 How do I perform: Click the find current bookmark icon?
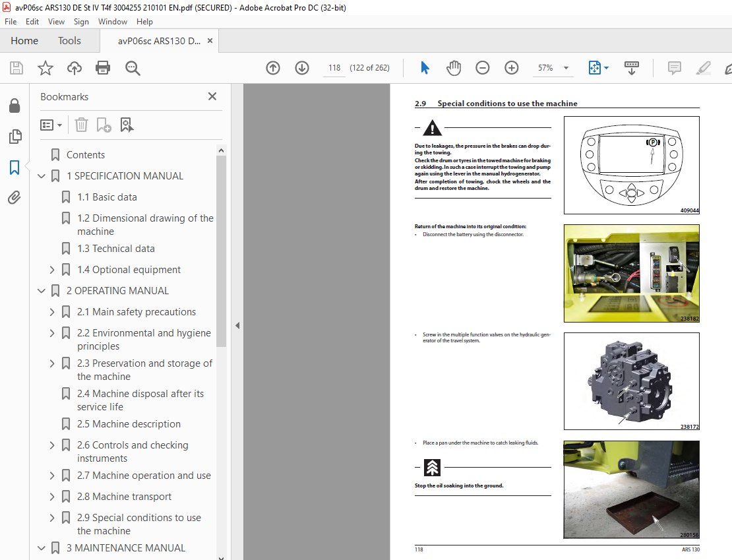pos(127,125)
